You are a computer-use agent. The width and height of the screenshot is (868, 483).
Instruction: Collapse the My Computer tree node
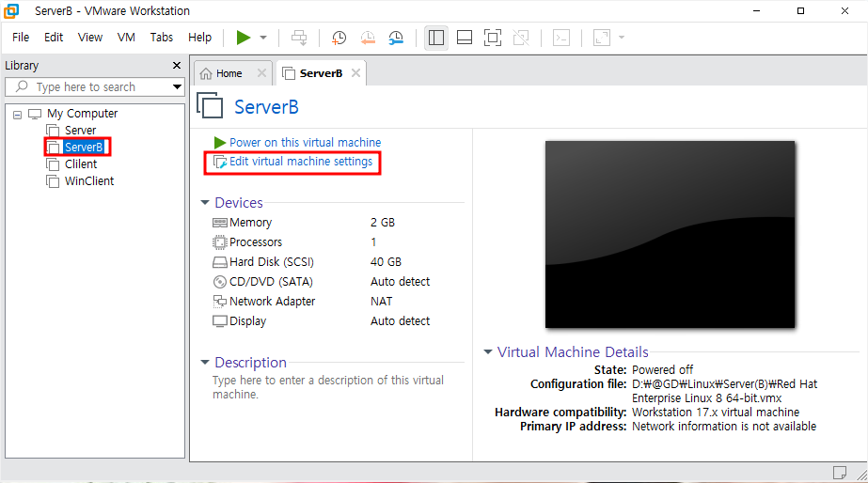point(17,115)
